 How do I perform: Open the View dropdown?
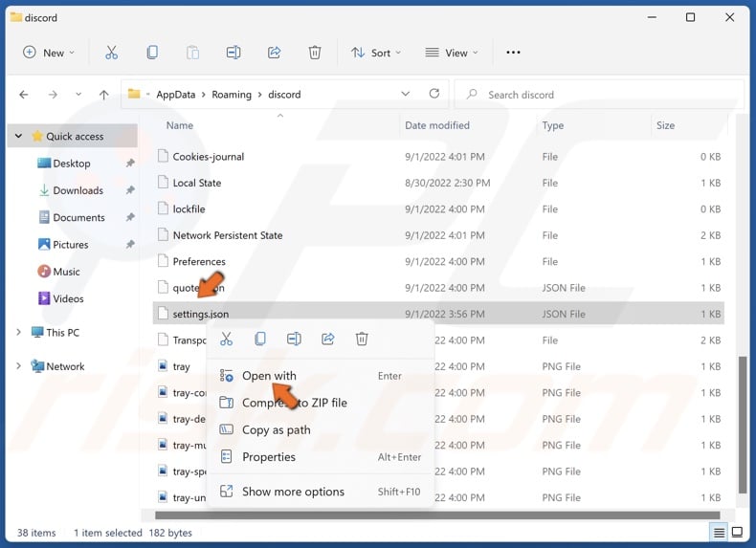click(x=453, y=53)
